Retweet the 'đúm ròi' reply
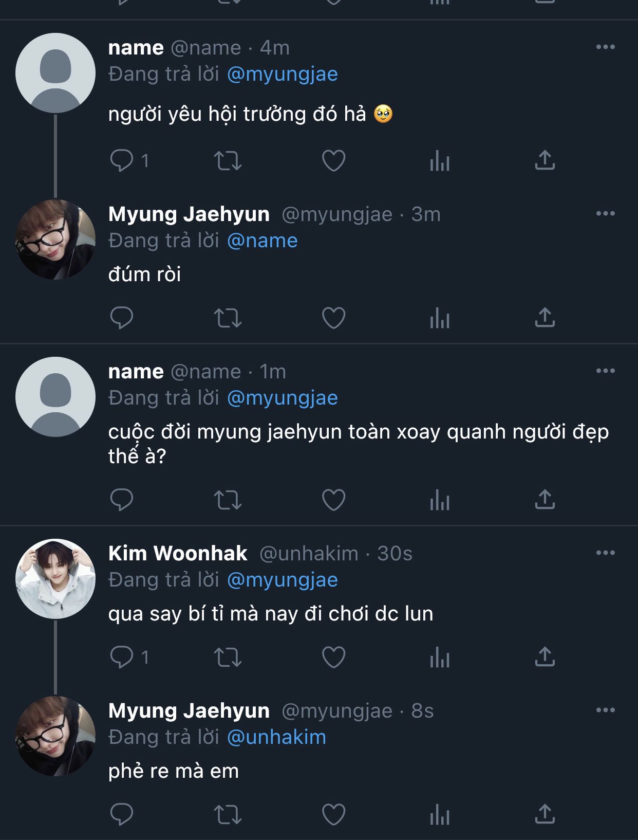Screen dimensions: 638x840 (228, 318)
